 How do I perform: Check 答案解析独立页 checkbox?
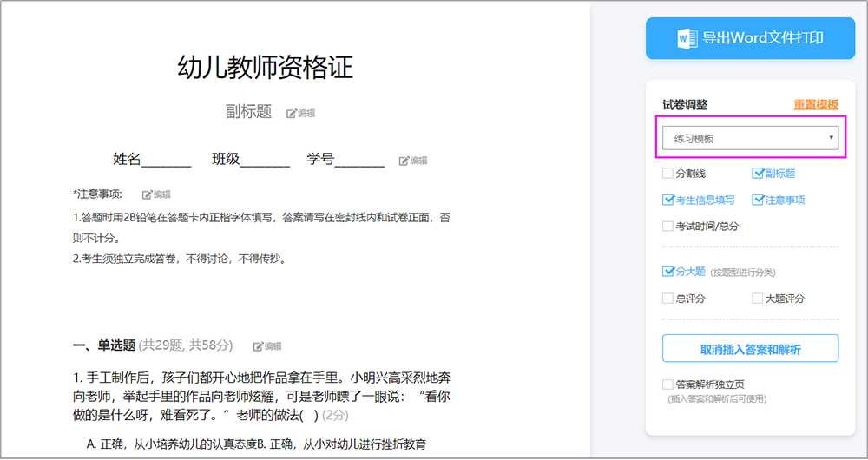pyautogui.click(x=667, y=384)
